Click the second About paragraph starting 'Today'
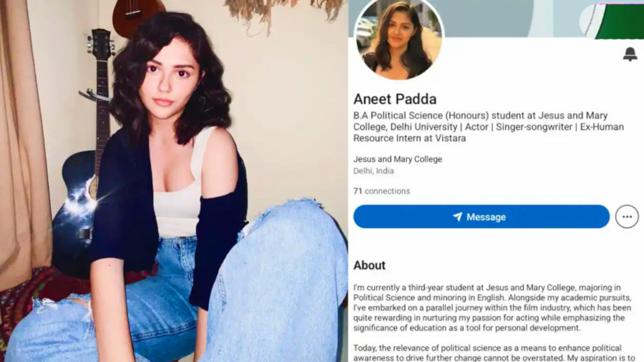The height and width of the screenshot is (362, 644). pyautogui.click(x=494, y=353)
